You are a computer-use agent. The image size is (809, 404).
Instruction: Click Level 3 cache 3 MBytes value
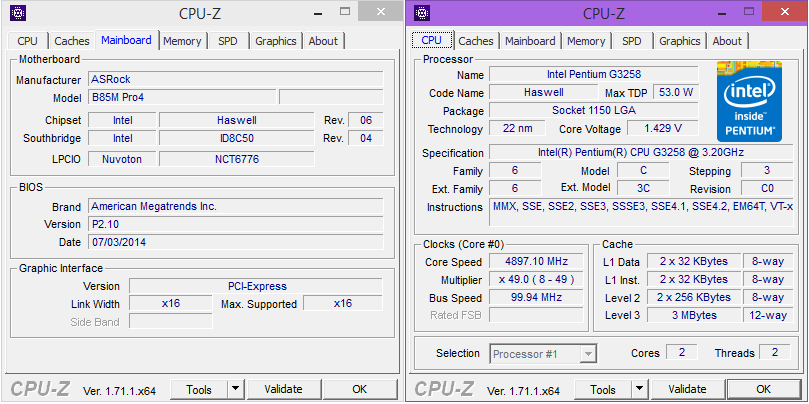693,315
